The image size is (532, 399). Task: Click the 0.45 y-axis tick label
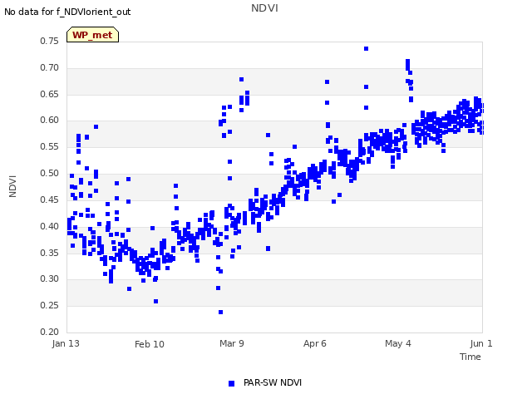click(x=50, y=199)
